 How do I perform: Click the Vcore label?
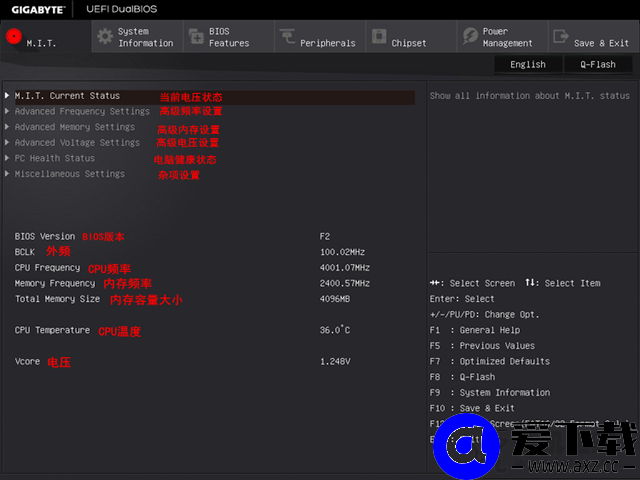(27, 362)
